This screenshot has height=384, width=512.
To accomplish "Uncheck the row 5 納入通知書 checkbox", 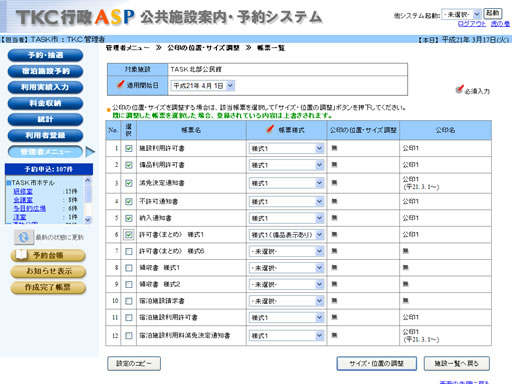I will tap(129, 218).
